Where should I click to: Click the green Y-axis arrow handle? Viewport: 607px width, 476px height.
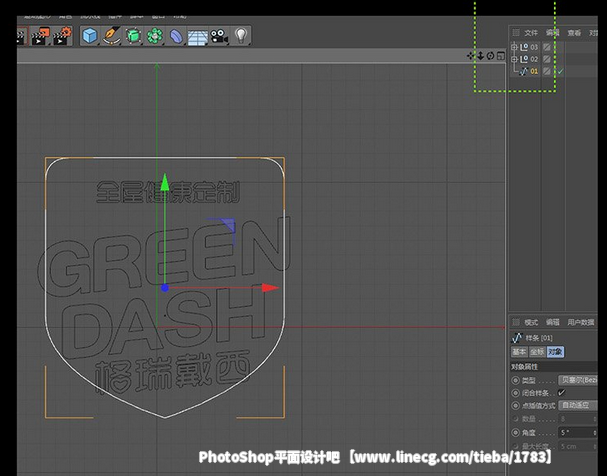coord(165,182)
